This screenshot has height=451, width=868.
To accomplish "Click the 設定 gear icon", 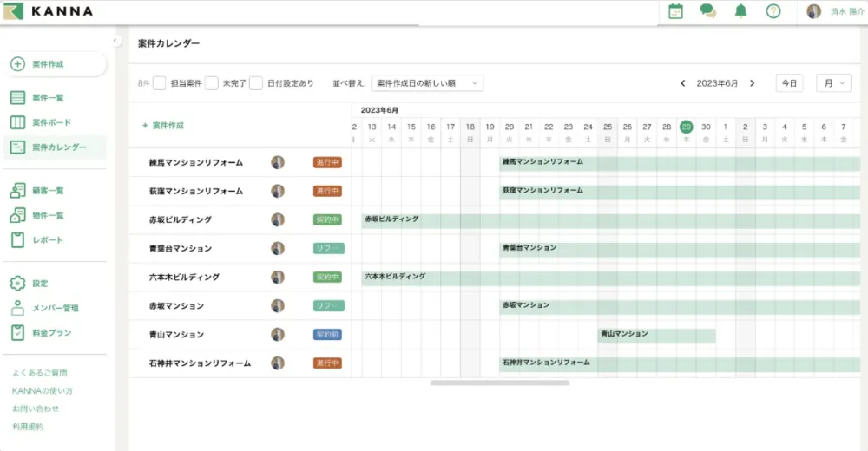I will 17,284.
